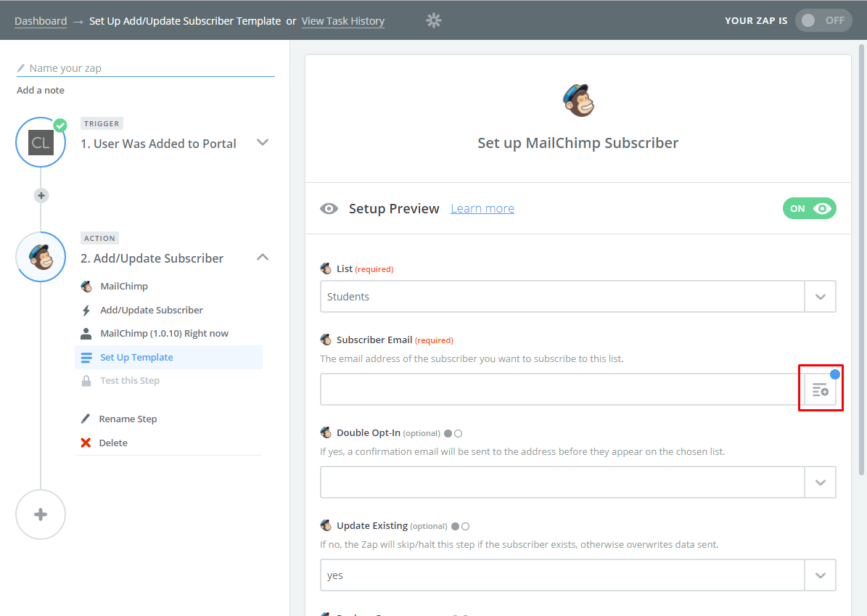The height and width of the screenshot is (616, 867).
Task: Click the MailChimp icon beside Update Existing label
Action: [x=326, y=525]
